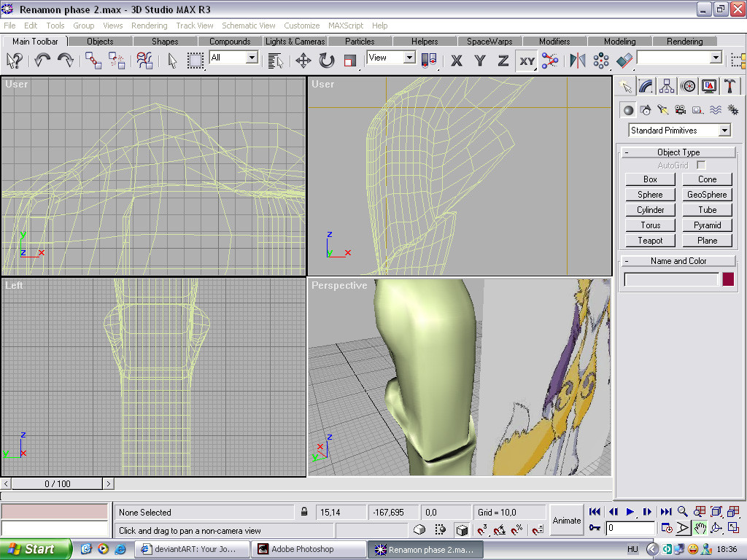This screenshot has height=560, width=747.
Task: Select the Select Object arrow tool
Action: pyautogui.click(x=172, y=61)
